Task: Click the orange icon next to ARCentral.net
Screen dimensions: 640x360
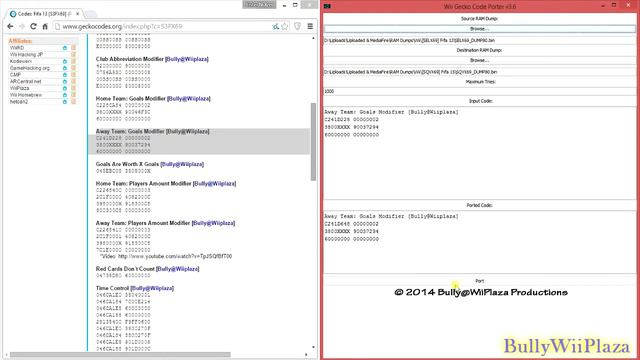Action: (73, 81)
